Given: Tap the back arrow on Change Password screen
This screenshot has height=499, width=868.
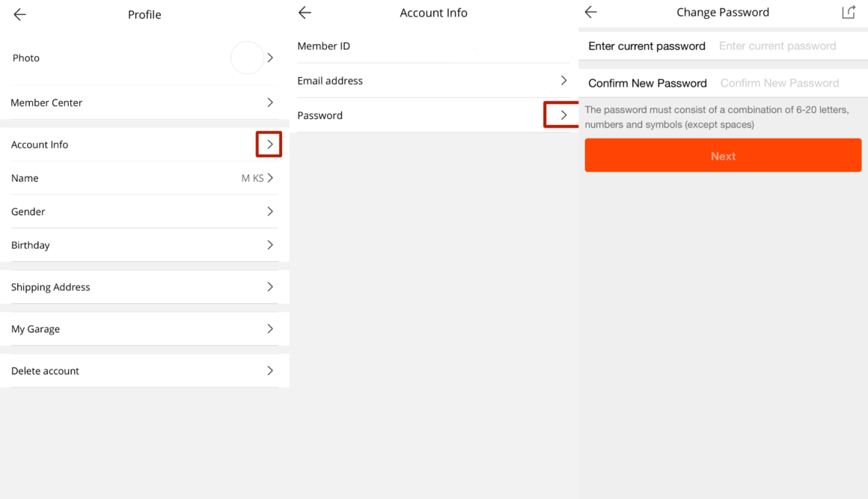Looking at the screenshot, I should 590,12.
